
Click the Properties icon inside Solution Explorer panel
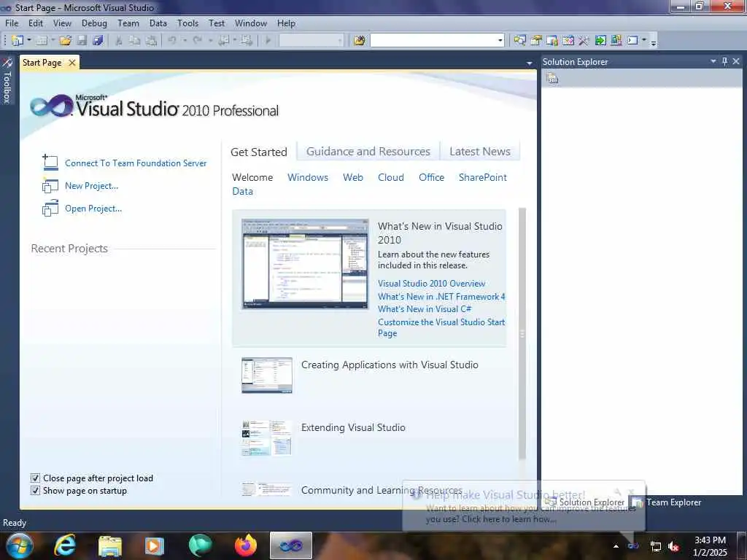click(x=552, y=78)
